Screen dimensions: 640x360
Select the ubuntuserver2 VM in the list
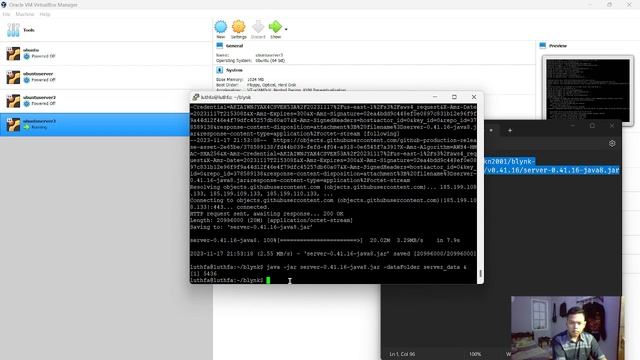pos(106,101)
